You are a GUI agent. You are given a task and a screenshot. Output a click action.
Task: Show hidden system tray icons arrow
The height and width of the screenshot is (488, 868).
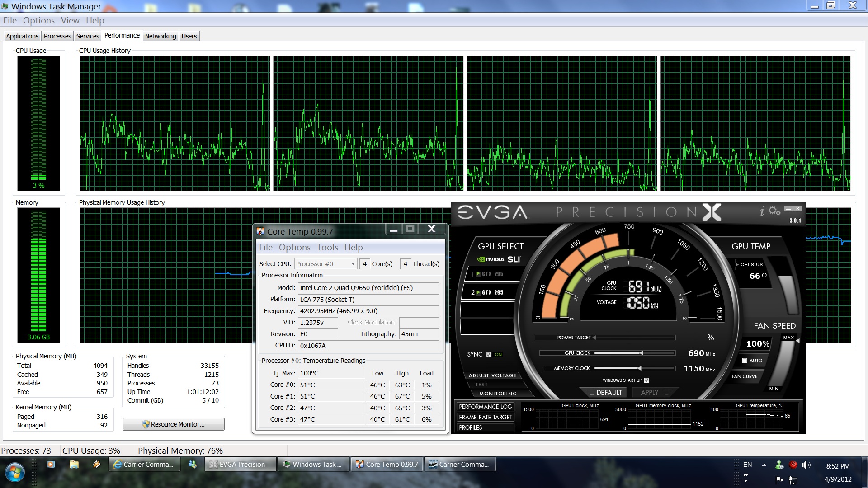point(764,465)
